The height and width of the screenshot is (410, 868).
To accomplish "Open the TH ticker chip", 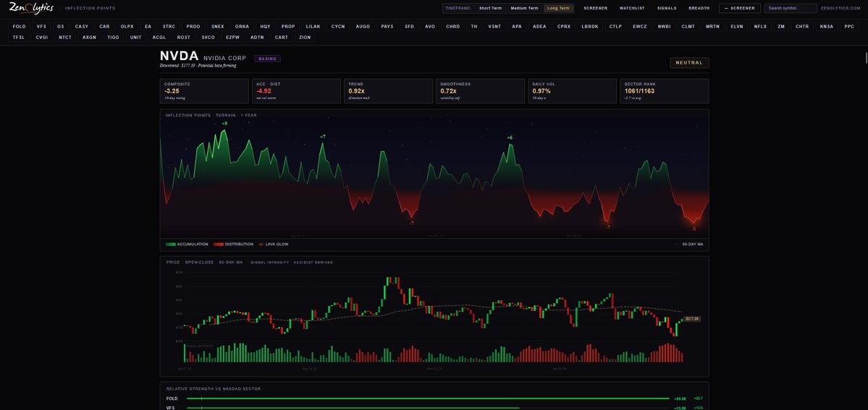I will [x=474, y=27].
